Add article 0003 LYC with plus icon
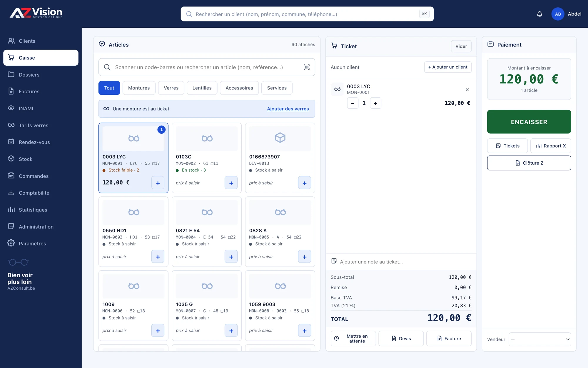The width and height of the screenshot is (588, 368). click(x=158, y=183)
